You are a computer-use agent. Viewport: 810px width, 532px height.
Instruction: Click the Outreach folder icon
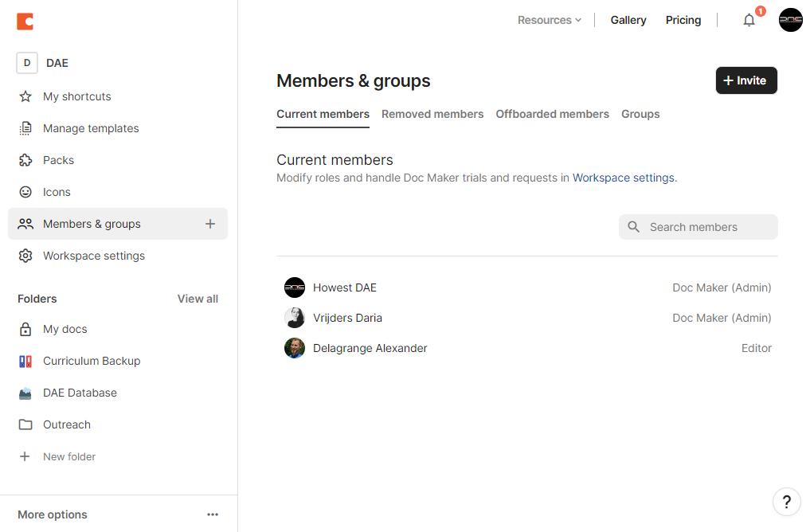point(25,424)
